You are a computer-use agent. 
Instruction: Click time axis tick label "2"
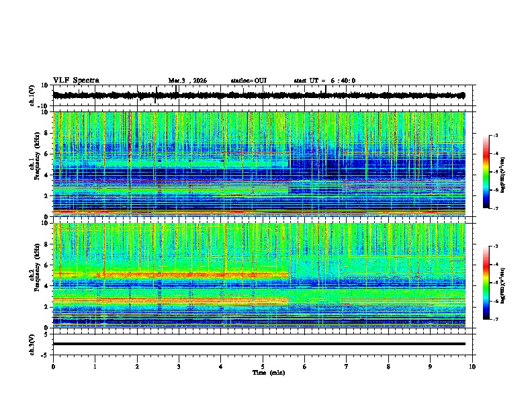[x=137, y=367]
